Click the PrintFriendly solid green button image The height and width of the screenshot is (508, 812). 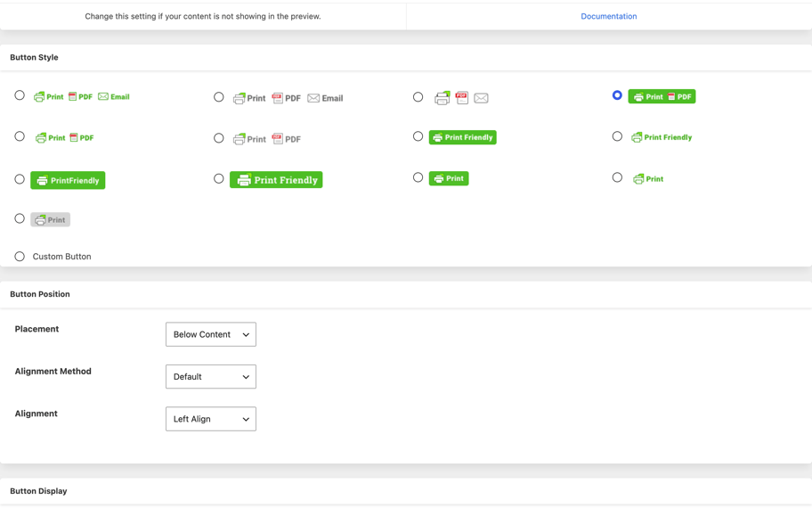[x=68, y=180]
